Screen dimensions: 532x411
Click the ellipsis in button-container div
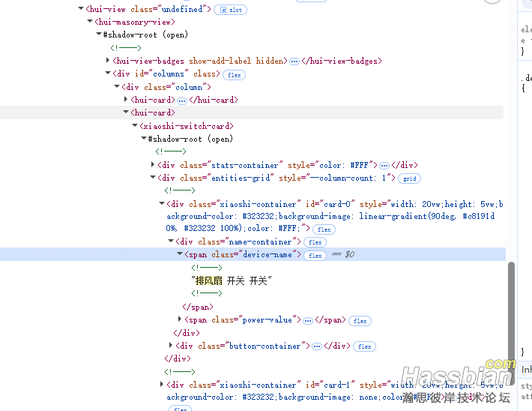317,346
